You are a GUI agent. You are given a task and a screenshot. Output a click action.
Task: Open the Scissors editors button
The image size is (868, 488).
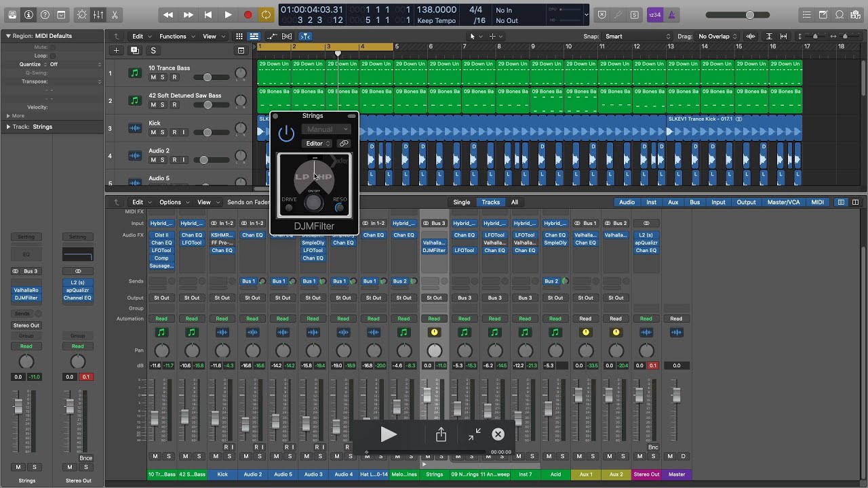coord(114,14)
